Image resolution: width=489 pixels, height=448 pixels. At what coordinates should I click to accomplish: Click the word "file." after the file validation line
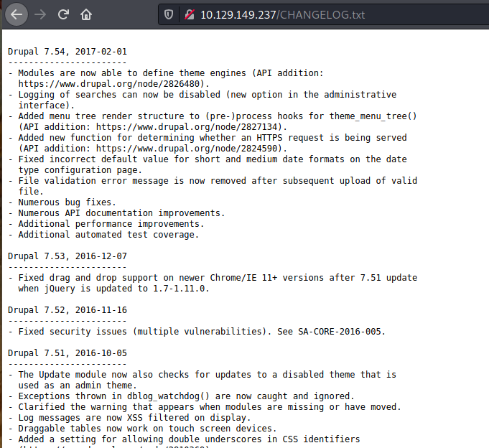pos(31,192)
